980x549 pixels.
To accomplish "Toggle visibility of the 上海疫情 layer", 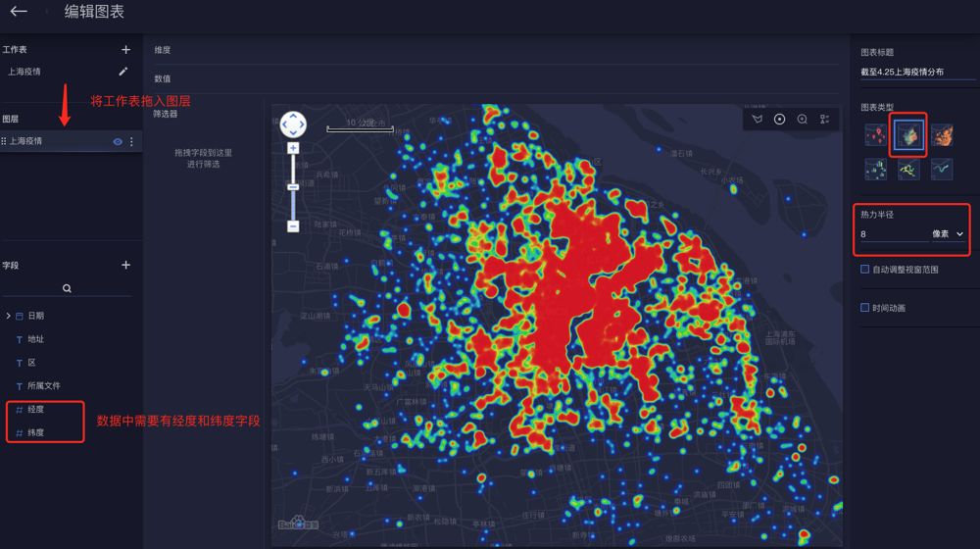I will click(x=117, y=142).
